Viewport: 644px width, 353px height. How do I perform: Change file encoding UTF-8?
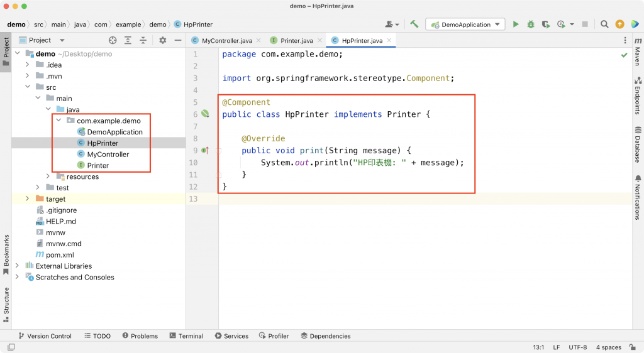tap(577, 347)
